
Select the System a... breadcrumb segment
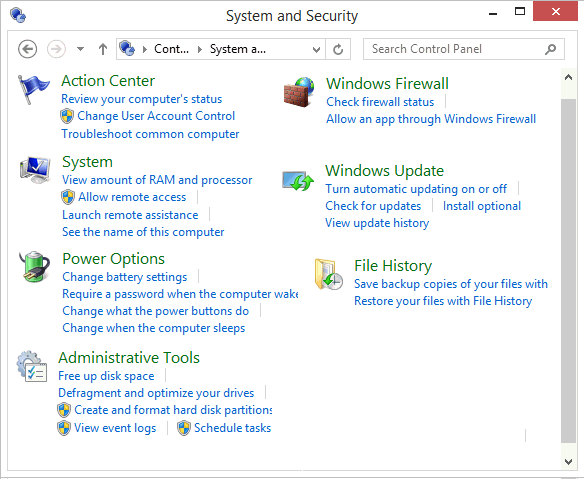point(238,49)
